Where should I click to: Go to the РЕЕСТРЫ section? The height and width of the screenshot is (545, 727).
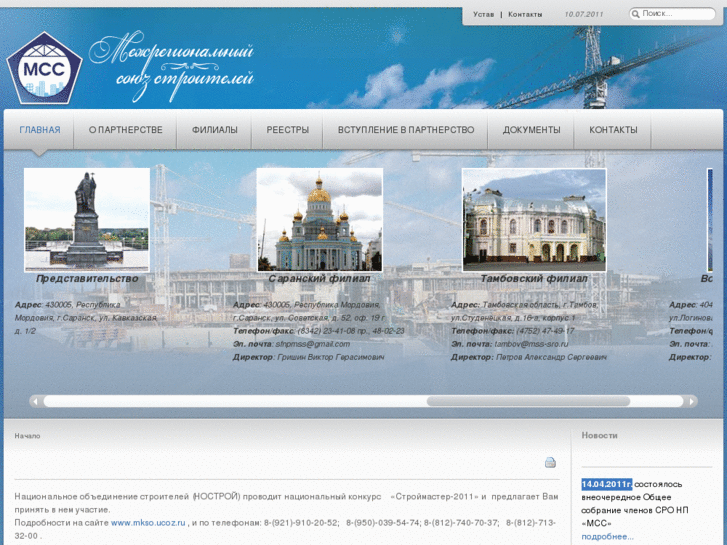287,130
